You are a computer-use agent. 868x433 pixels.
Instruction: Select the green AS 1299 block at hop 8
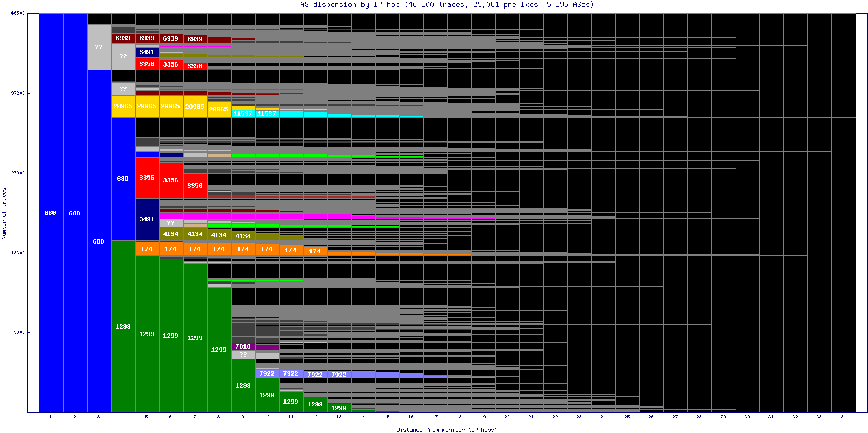(x=219, y=350)
